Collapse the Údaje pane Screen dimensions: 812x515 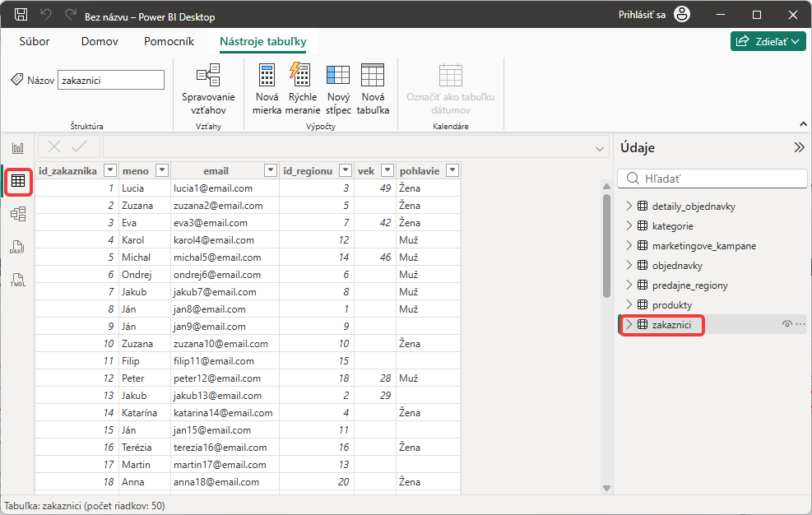[799, 147]
